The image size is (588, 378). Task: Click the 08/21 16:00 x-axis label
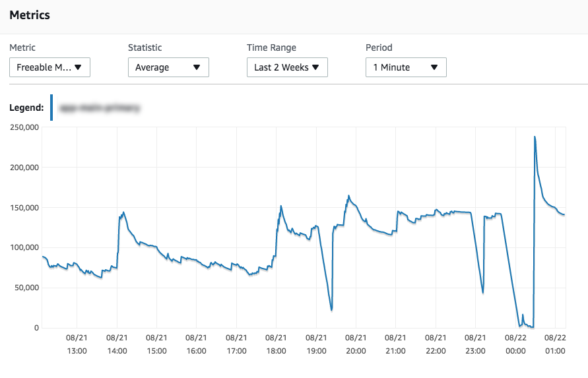click(x=197, y=344)
